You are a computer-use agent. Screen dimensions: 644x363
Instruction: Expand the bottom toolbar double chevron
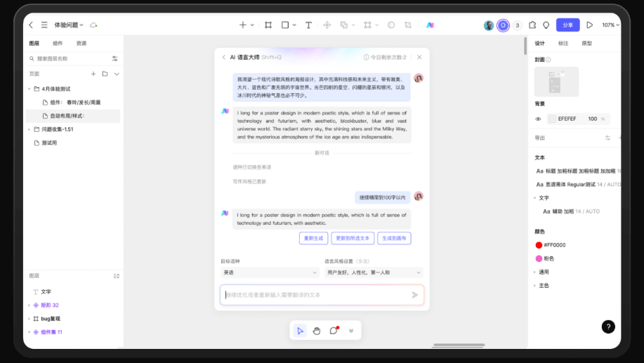351,331
